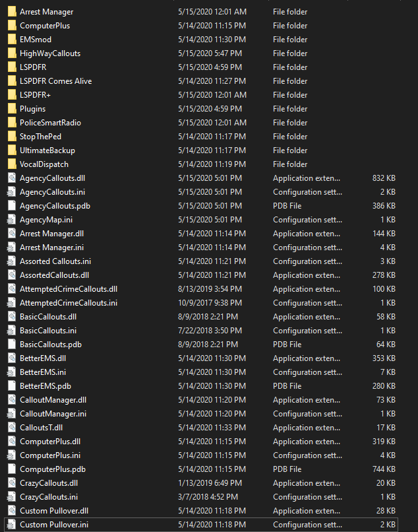Click the StopThePed folder icon
This screenshot has width=418, height=532.
[12, 137]
